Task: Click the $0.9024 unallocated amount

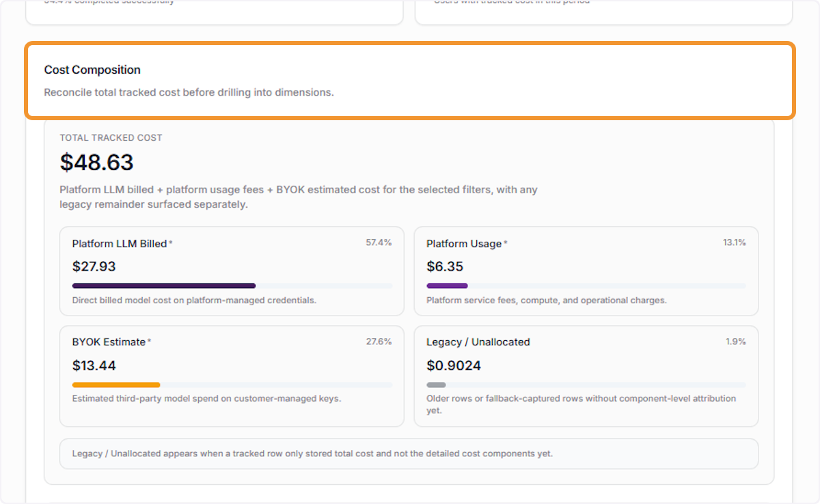Action: (x=454, y=365)
